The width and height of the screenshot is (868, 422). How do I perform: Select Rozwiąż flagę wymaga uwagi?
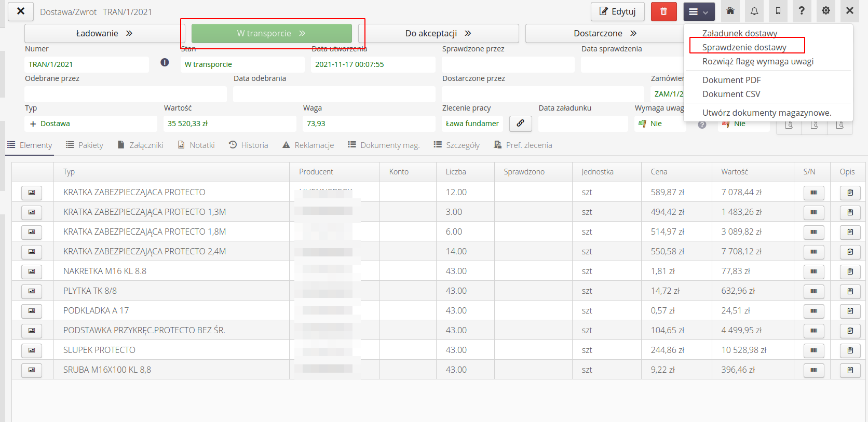tap(758, 61)
